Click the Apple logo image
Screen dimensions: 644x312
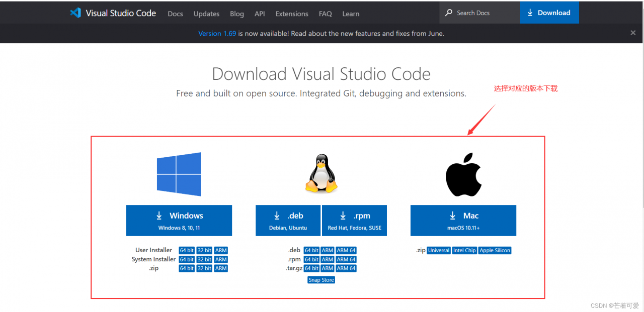coord(463,175)
